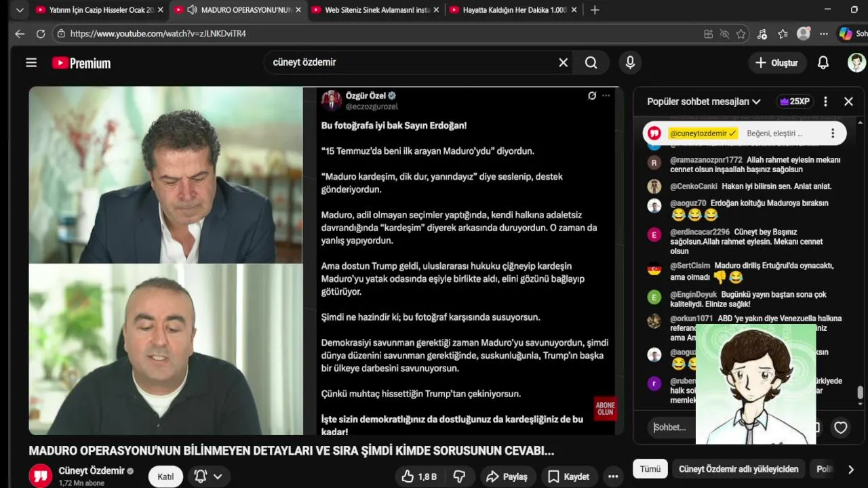
Task: Send a heart reaction in chat
Action: (x=841, y=428)
